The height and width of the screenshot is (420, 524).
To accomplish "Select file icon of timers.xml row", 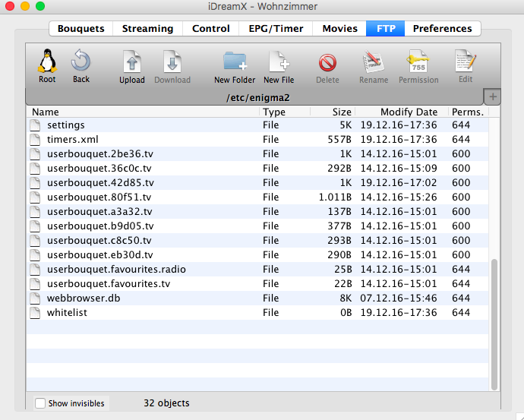I will [x=35, y=139].
